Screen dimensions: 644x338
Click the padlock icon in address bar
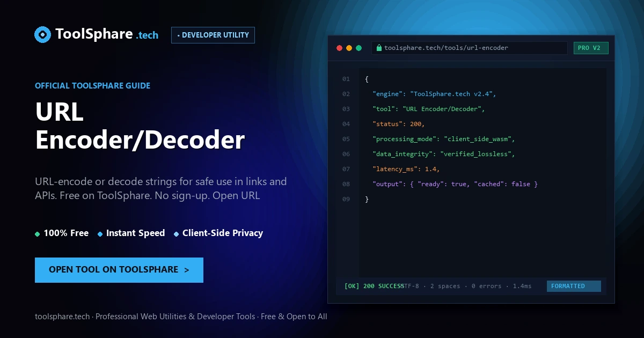click(x=379, y=48)
